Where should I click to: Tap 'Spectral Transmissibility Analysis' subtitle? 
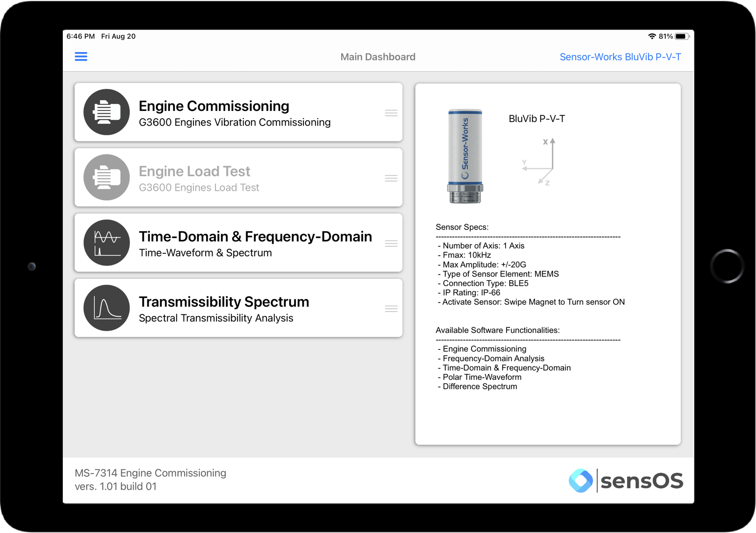click(x=216, y=318)
